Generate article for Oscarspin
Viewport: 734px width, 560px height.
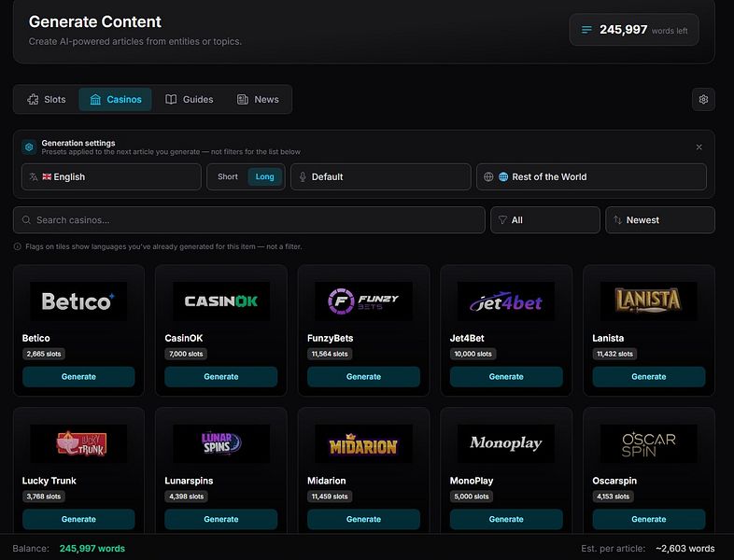coord(649,519)
